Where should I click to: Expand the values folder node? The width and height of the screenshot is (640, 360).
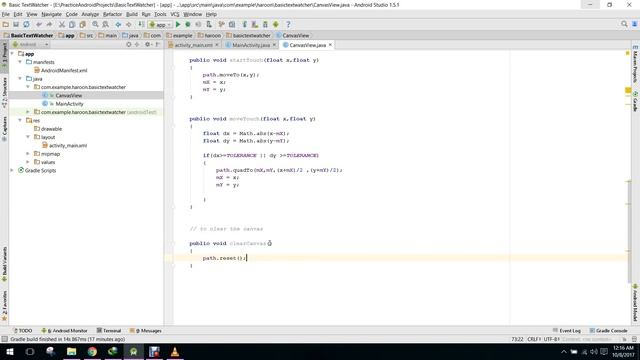point(28,162)
